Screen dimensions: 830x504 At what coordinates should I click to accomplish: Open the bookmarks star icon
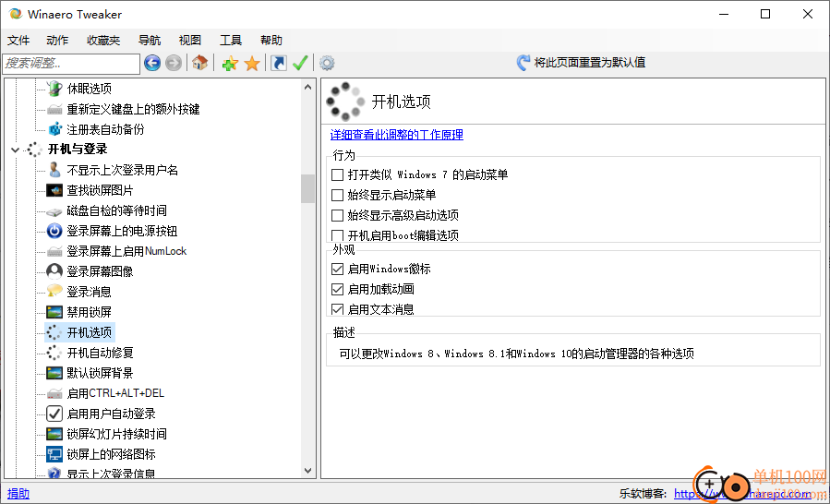click(x=252, y=64)
